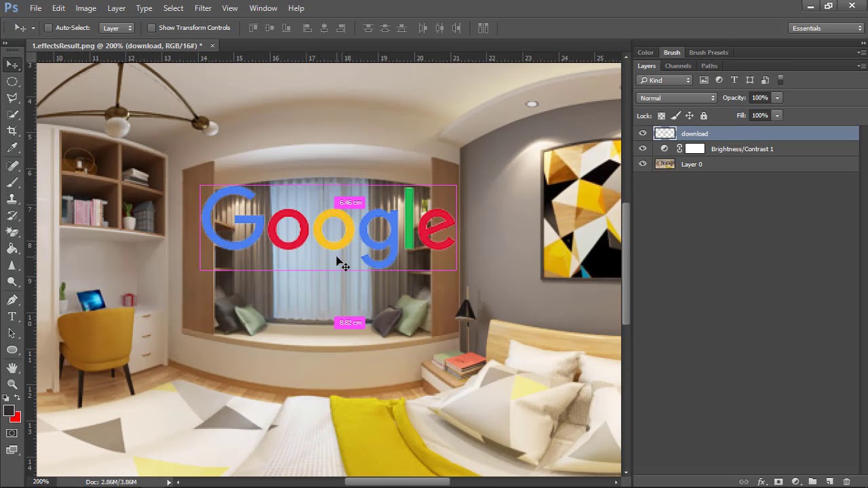Open the Filter menu

(x=203, y=8)
